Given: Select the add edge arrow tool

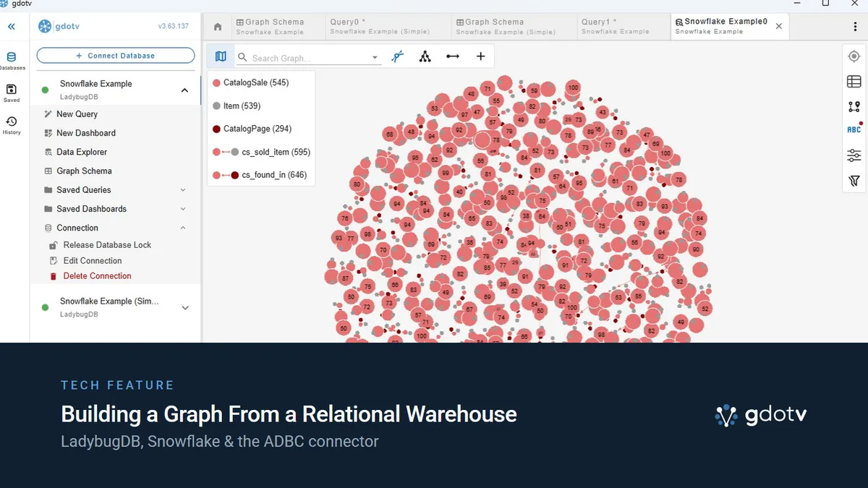Looking at the screenshot, I should (453, 56).
